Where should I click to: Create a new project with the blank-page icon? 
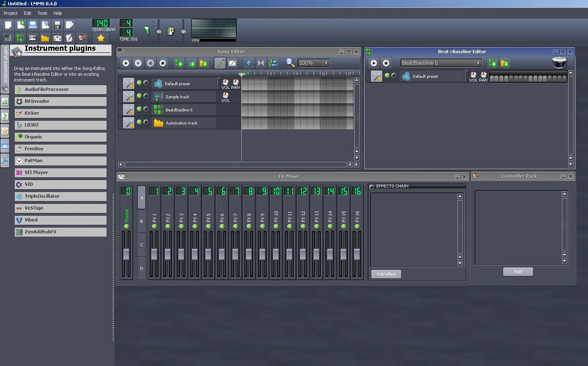click(x=8, y=25)
